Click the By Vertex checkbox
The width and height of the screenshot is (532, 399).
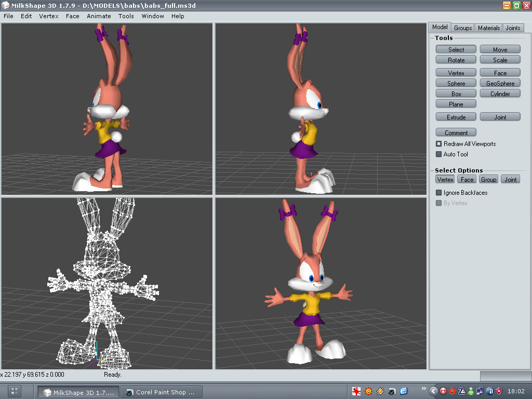[x=438, y=203]
